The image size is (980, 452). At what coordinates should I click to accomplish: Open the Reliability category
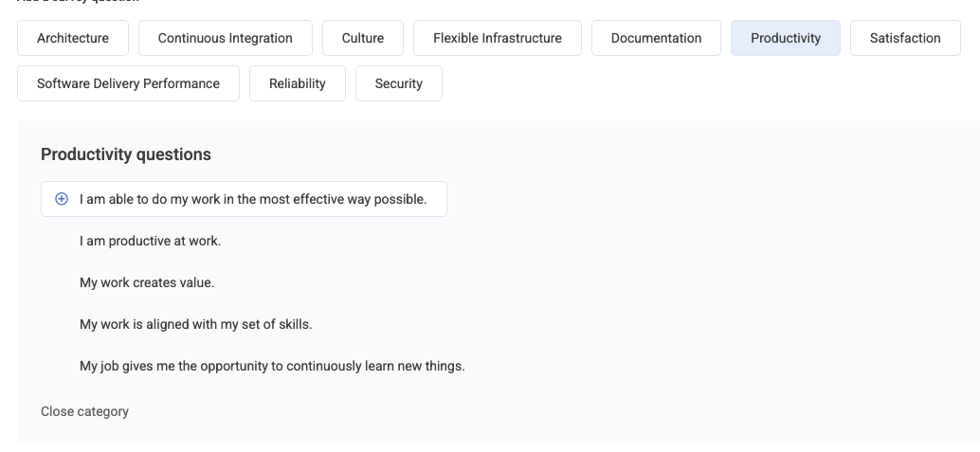(x=298, y=83)
